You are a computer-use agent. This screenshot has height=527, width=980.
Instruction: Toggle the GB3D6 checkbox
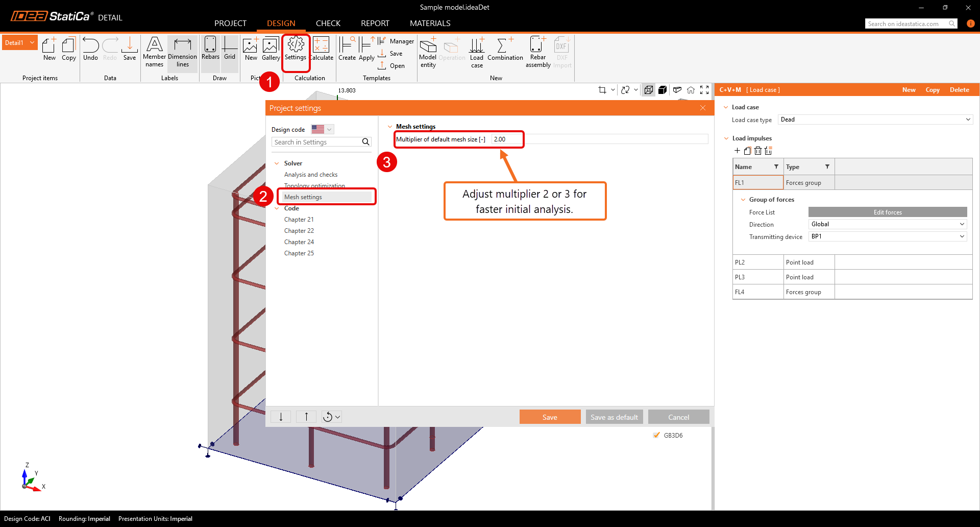(656, 435)
